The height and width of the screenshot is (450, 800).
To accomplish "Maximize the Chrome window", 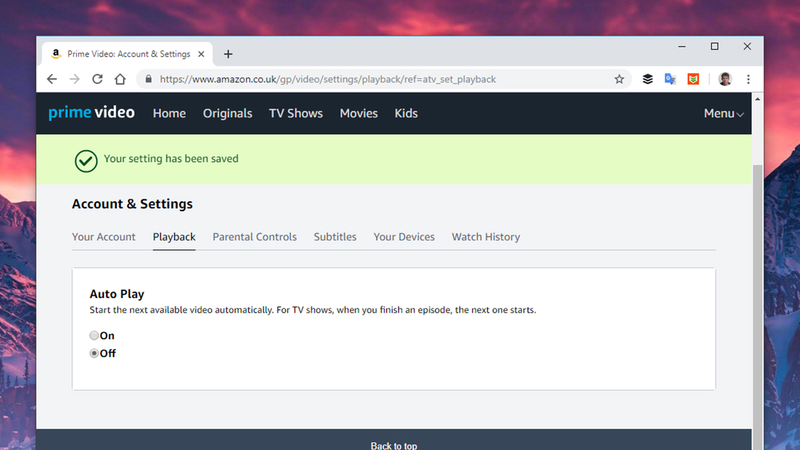I will pos(714,46).
